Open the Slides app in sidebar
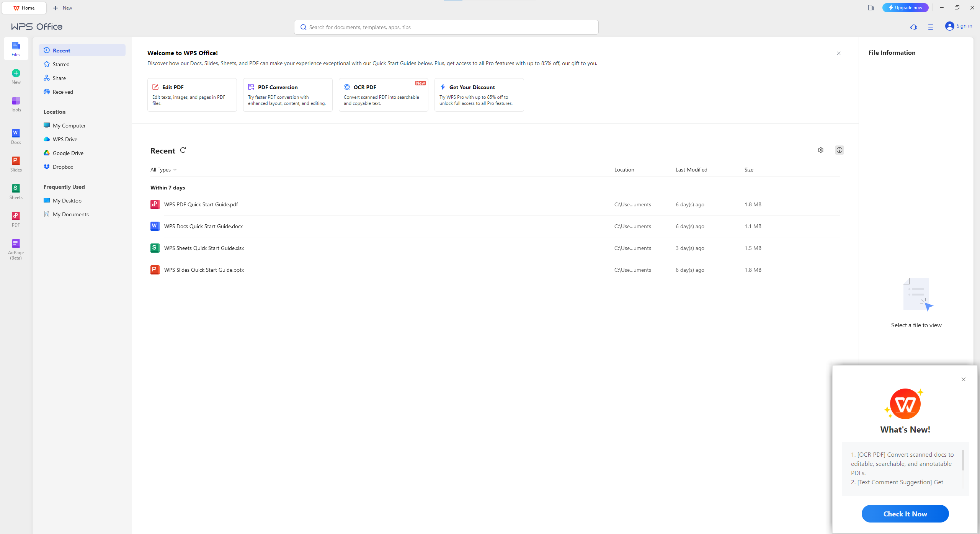 pos(16,164)
